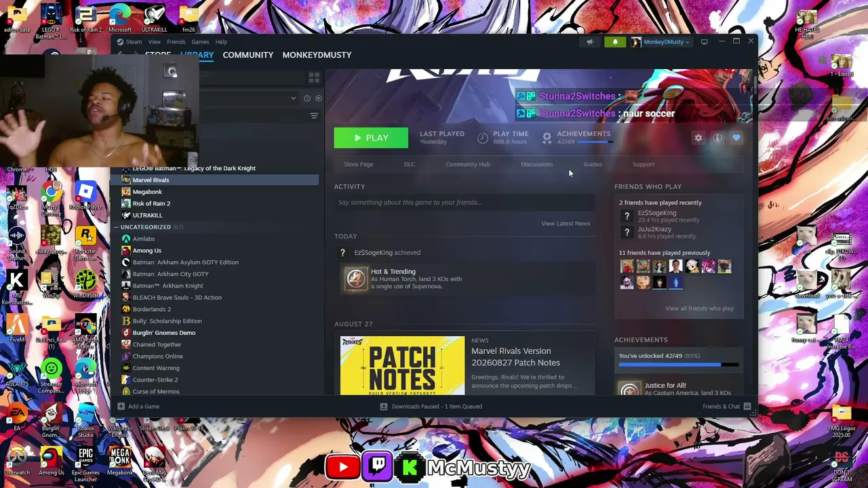Open the Hot & Trending achievement icon

356,279
